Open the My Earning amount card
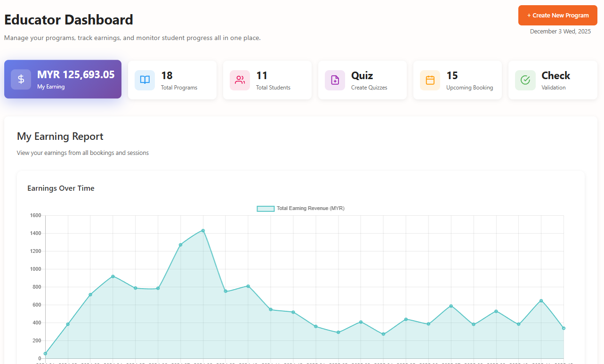 [75, 75]
